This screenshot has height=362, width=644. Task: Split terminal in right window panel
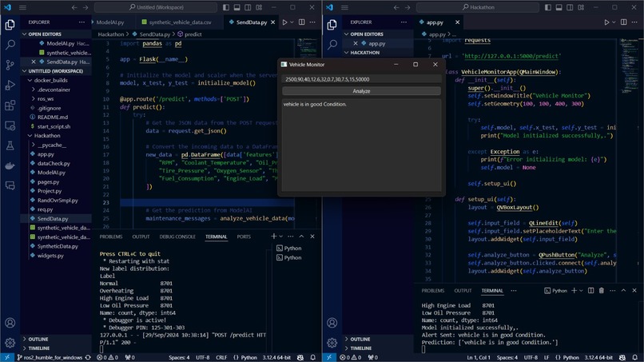click(590, 291)
